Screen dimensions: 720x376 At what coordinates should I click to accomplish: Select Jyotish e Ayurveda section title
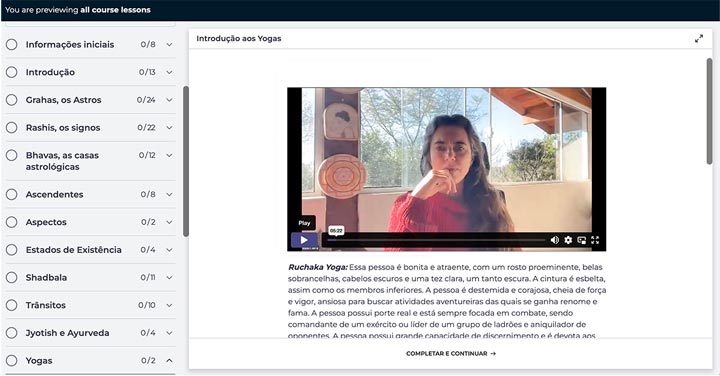(68, 333)
